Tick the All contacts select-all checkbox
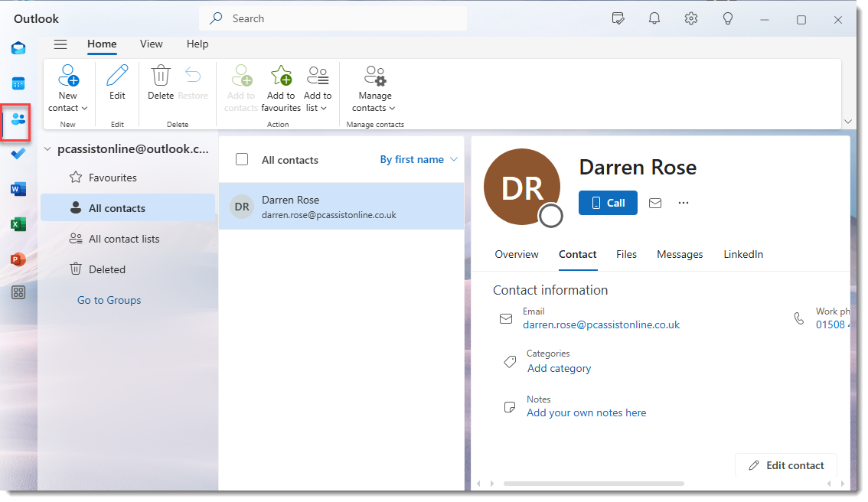Image resolution: width=868 pixels, height=502 pixels. pos(242,159)
